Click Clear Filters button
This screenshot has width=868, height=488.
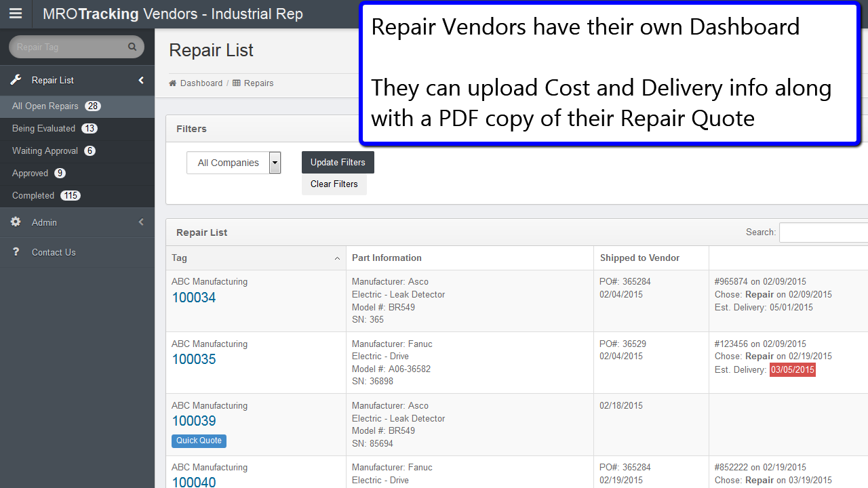(334, 184)
